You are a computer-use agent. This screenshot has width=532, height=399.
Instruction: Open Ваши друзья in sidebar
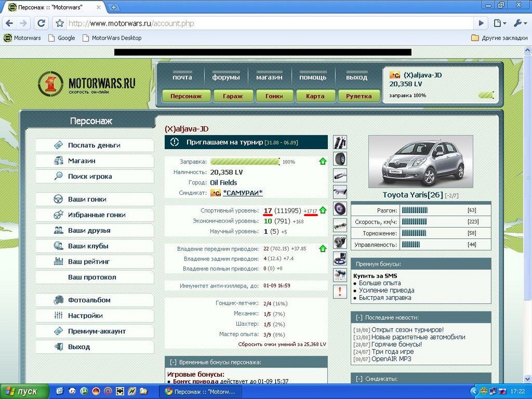point(94,230)
